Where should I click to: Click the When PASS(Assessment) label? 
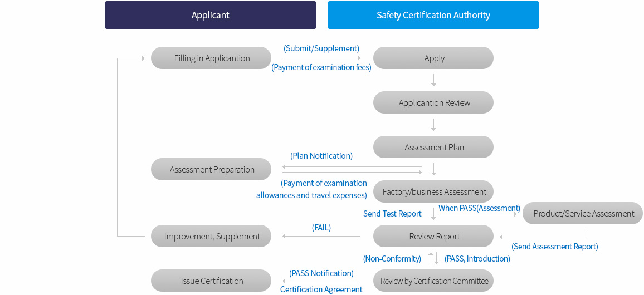pos(479,208)
